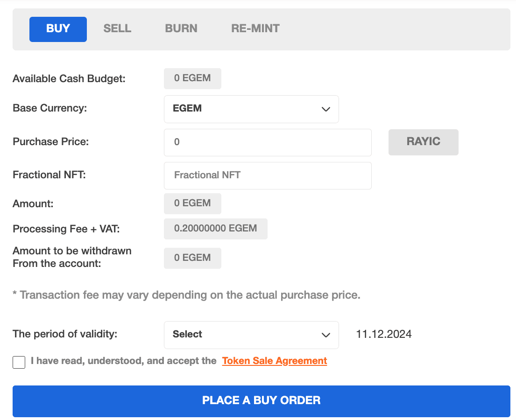The width and height of the screenshot is (516, 420).
Task: Click the "I have read, understood" label text
Action: point(123,361)
